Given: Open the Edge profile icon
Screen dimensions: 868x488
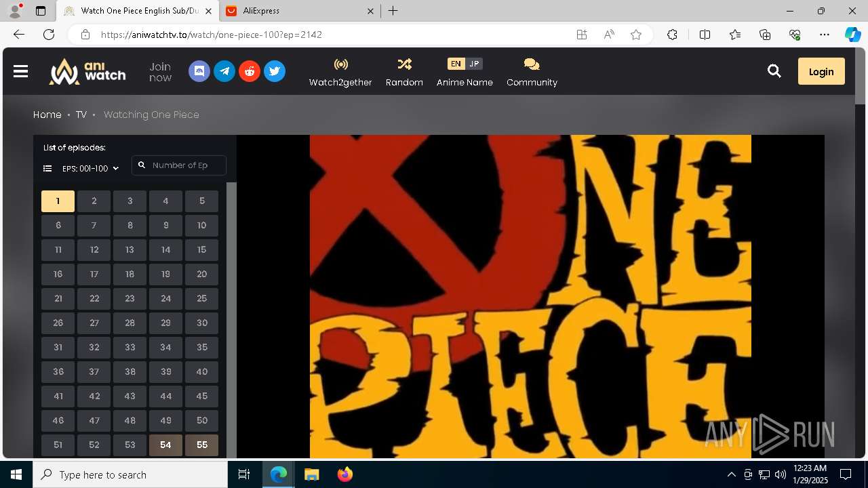Looking at the screenshot, I should [15, 11].
